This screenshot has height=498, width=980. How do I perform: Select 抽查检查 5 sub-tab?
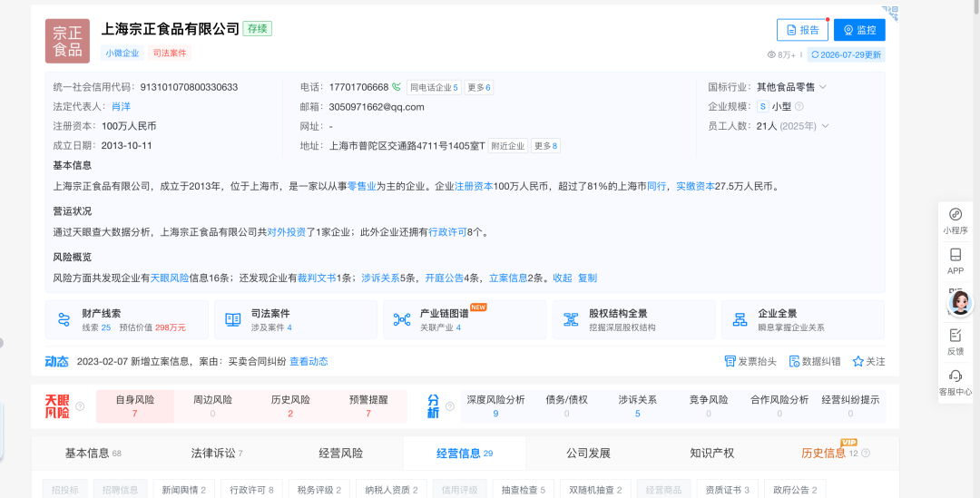pos(524,491)
